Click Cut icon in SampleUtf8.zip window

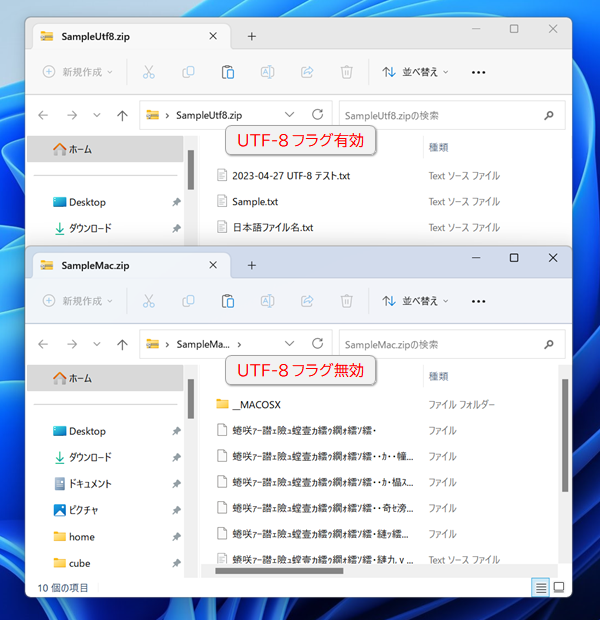pos(149,72)
